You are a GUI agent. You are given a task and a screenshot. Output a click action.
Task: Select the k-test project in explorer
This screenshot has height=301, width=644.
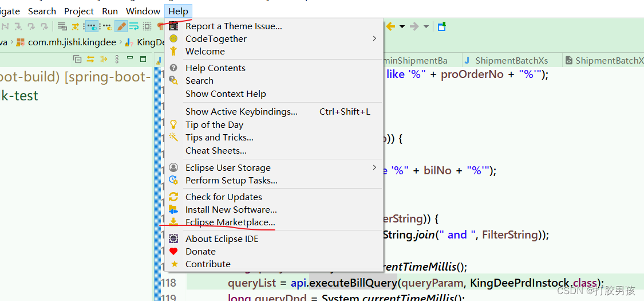(x=19, y=96)
